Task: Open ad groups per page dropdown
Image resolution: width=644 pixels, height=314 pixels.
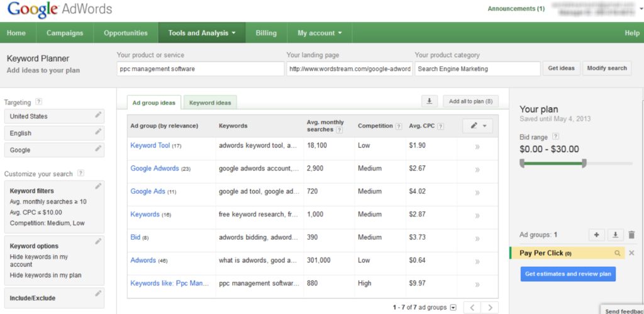Action: (x=453, y=308)
